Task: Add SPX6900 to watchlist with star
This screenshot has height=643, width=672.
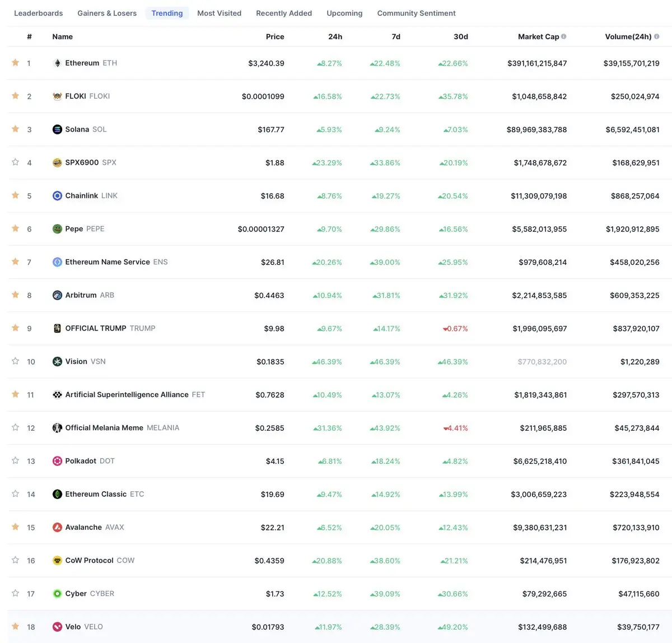Action: coord(16,162)
